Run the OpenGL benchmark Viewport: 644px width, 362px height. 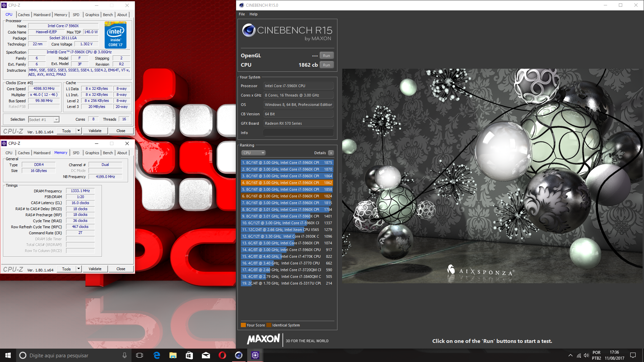coord(326,56)
